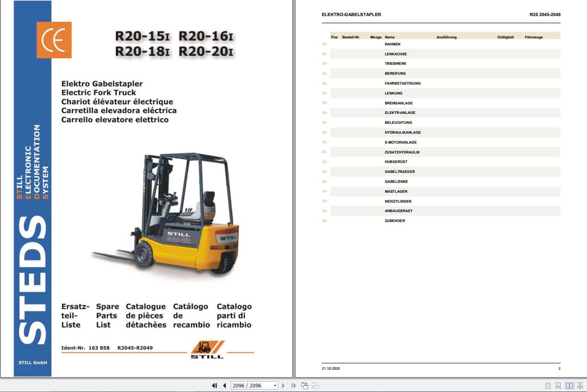
Task: Expand the BEREIFUNG row arrow
Action: tap(325, 73)
